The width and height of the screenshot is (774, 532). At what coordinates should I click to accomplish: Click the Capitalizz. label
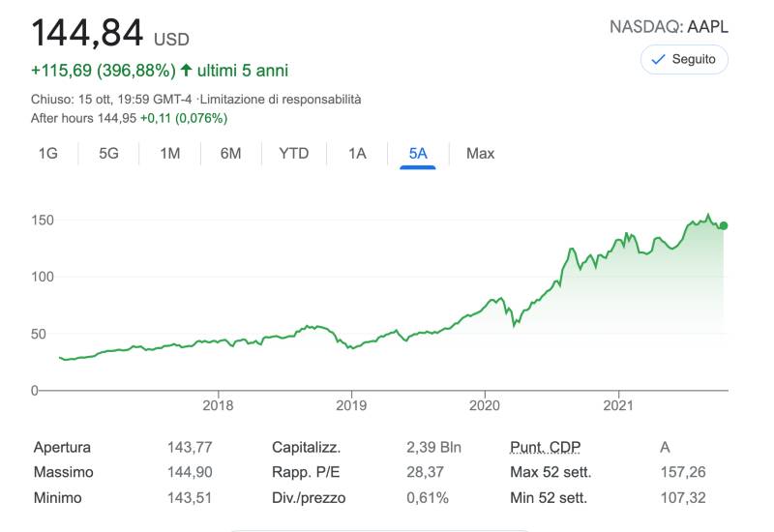pyautogui.click(x=306, y=447)
